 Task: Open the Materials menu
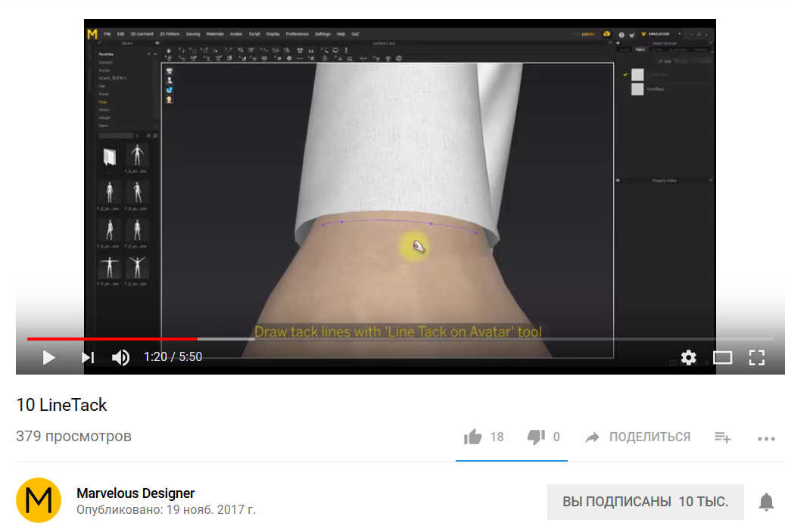[x=215, y=34]
